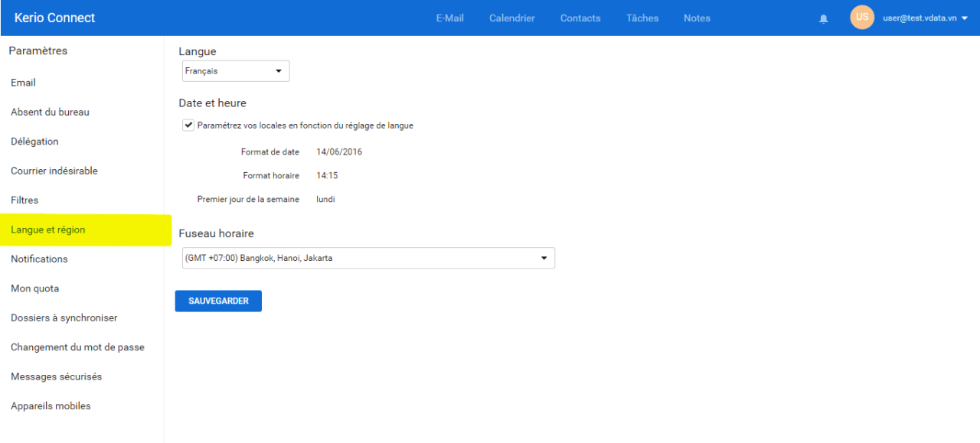Uncheck the locale by language checkbox
The height and width of the screenshot is (443, 980).
(x=188, y=125)
